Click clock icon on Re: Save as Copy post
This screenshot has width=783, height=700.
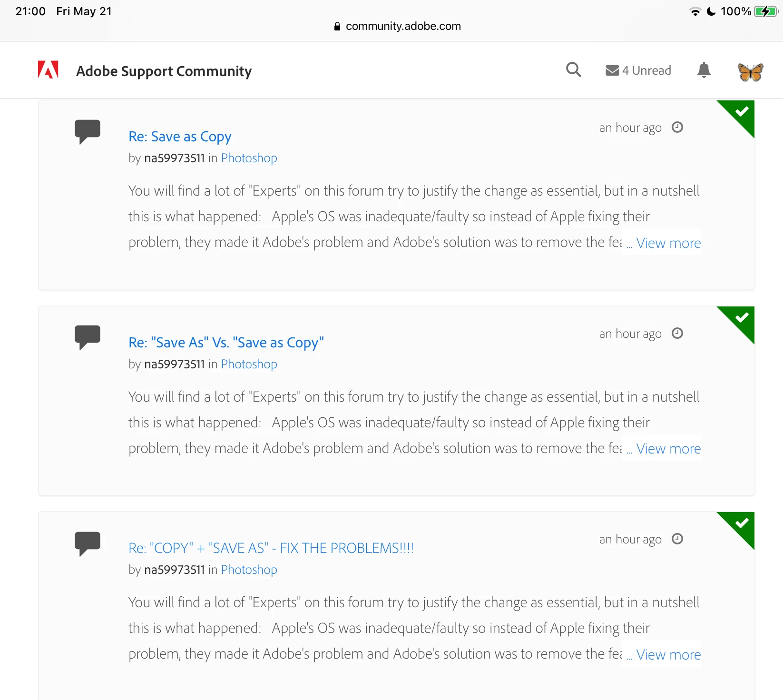coord(677,127)
